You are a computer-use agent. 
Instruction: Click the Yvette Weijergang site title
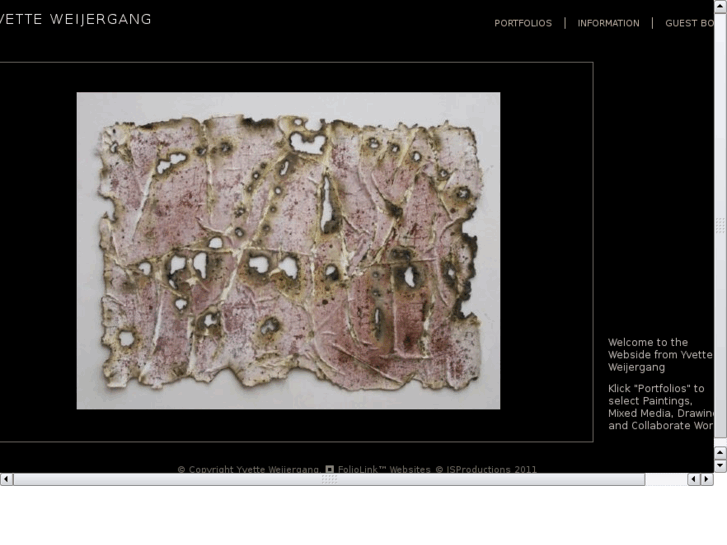point(76,19)
